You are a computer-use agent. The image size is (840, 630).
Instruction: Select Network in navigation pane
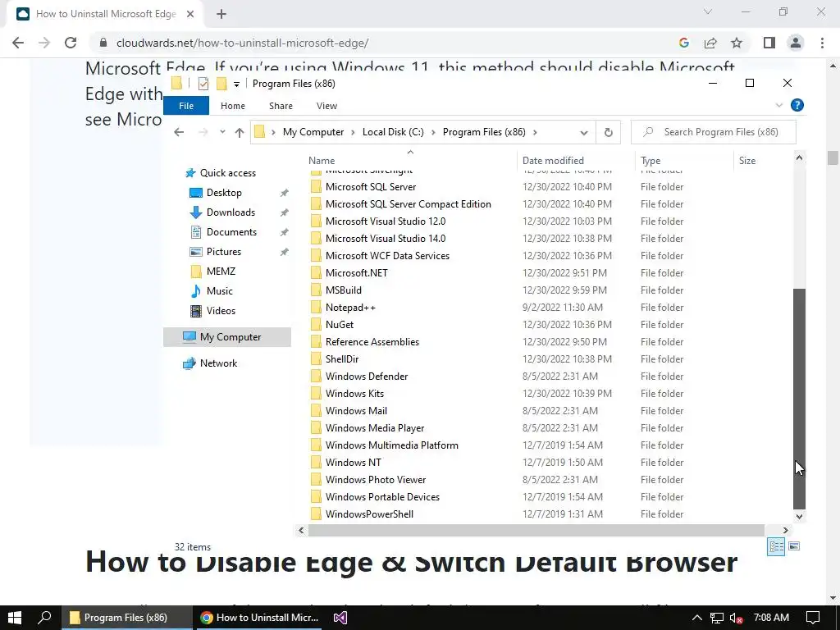218,363
